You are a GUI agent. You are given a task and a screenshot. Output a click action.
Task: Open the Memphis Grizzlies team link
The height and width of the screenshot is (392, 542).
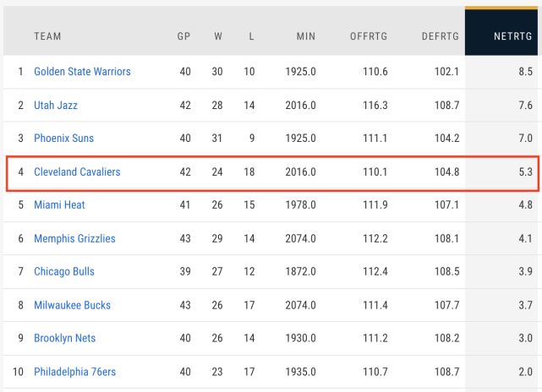point(74,238)
